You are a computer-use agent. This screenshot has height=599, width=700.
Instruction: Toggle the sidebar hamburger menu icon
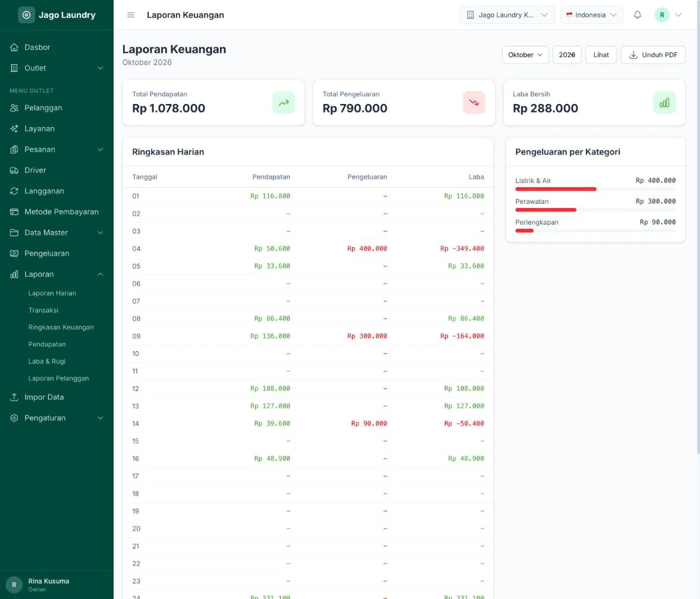131,15
